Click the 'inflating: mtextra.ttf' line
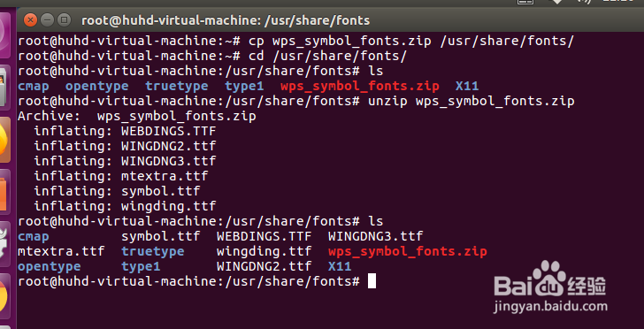The height and width of the screenshot is (329, 644). pos(120,176)
